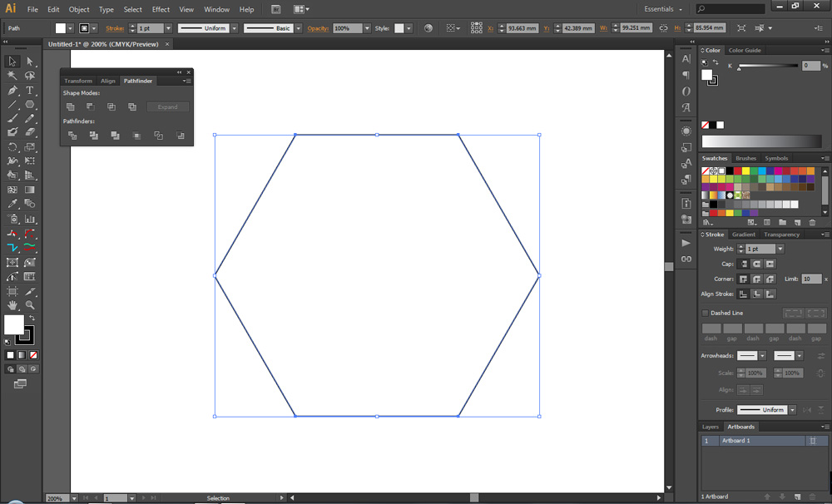Switch to the Gradient tab

click(x=743, y=235)
